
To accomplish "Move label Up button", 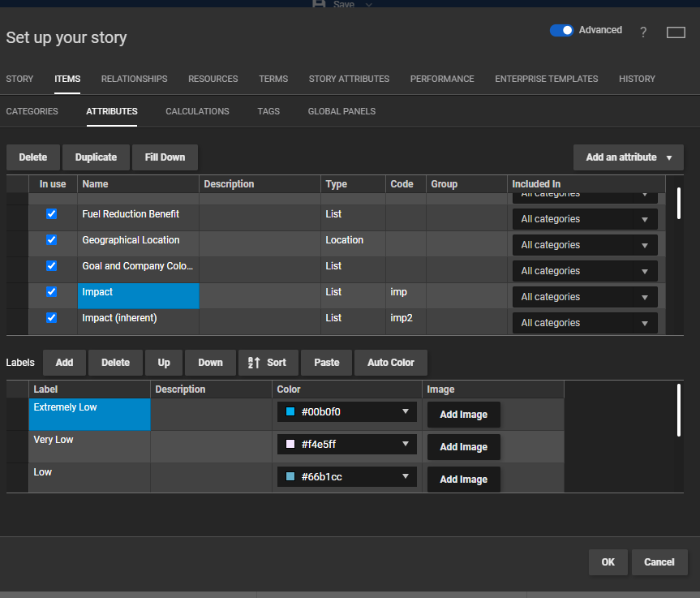I will point(164,363).
